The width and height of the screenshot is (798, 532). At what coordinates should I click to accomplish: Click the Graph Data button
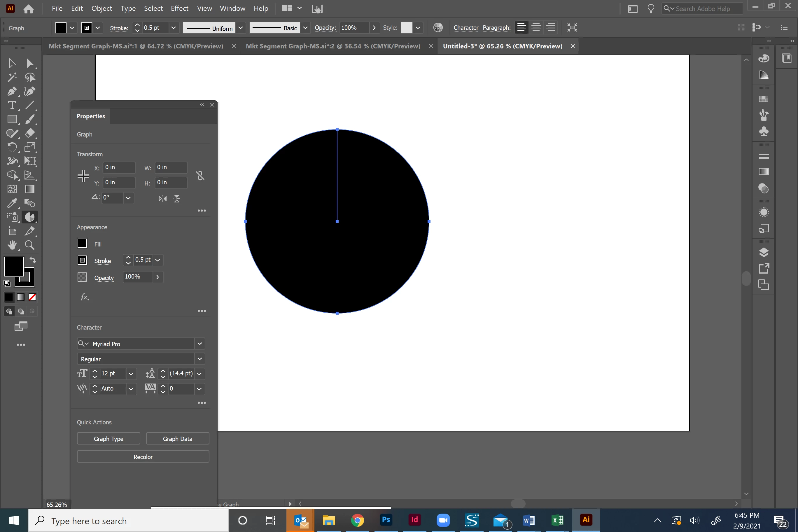tap(177, 439)
